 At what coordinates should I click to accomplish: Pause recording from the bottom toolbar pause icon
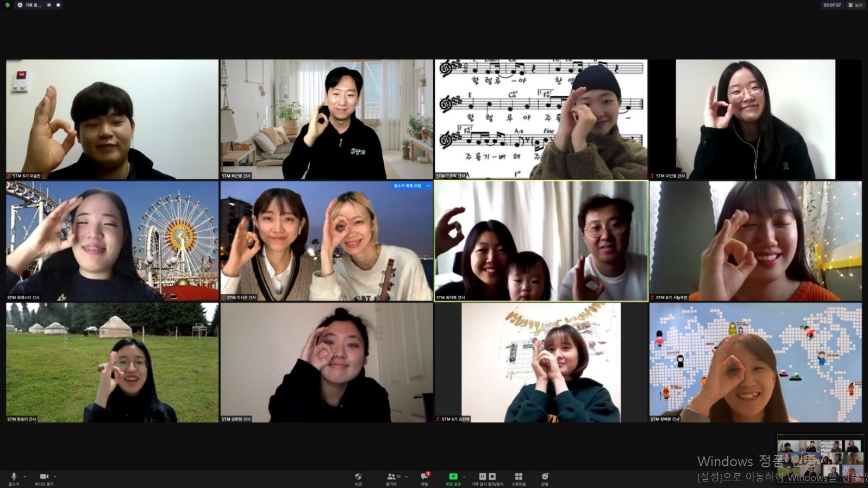point(483,477)
